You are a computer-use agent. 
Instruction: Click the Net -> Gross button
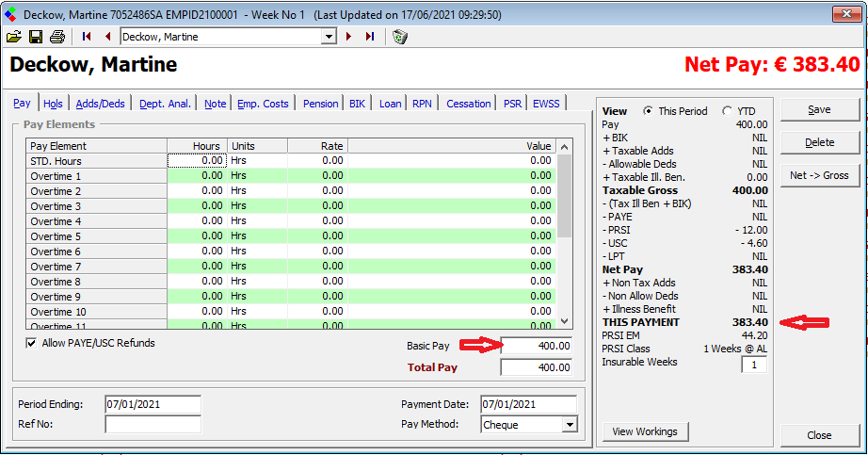coord(819,175)
